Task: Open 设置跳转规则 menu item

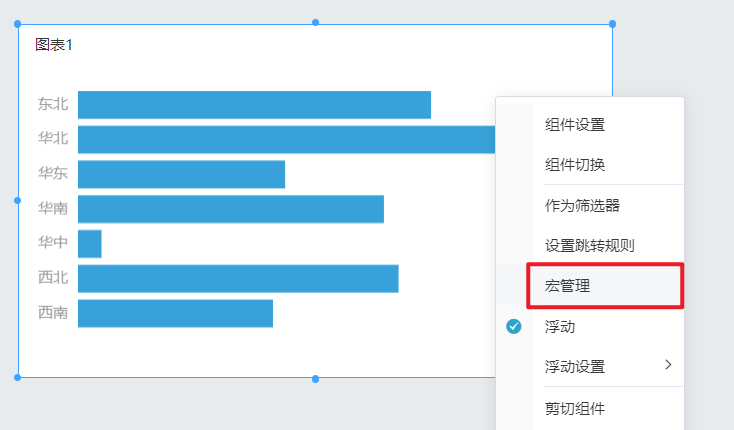Action: pyautogui.click(x=590, y=245)
